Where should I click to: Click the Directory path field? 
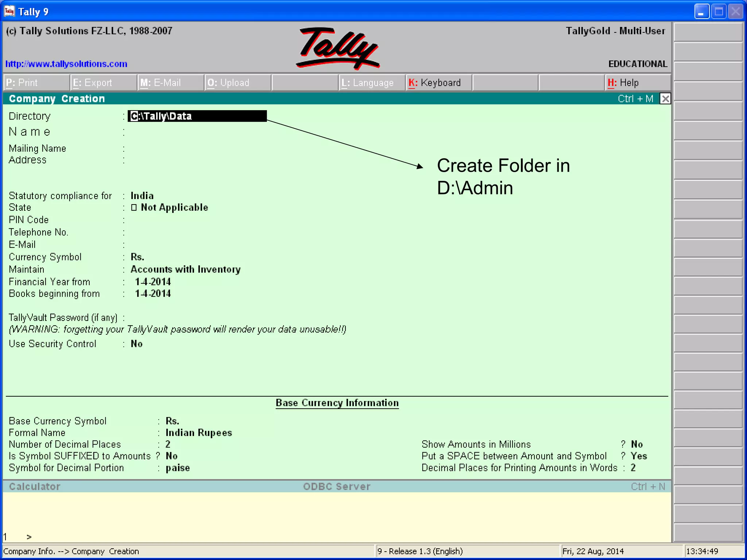197,116
